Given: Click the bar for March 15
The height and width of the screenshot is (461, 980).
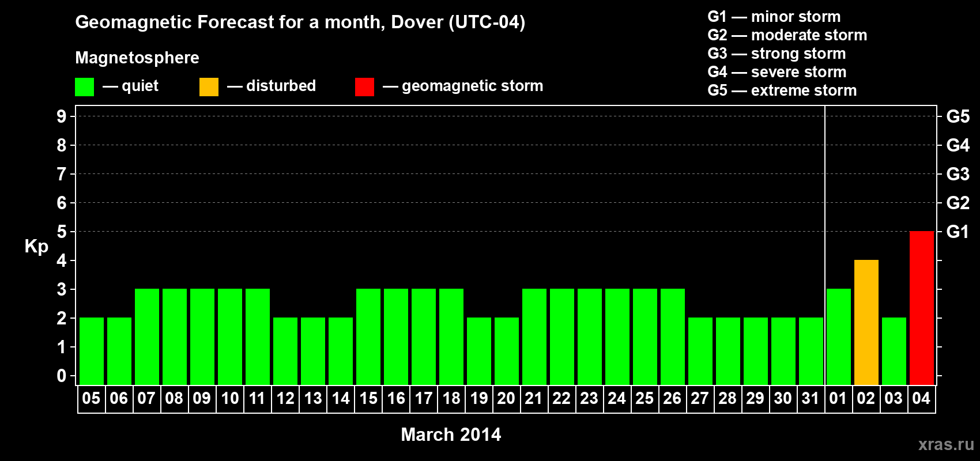Looking at the screenshot, I should tap(368, 337).
